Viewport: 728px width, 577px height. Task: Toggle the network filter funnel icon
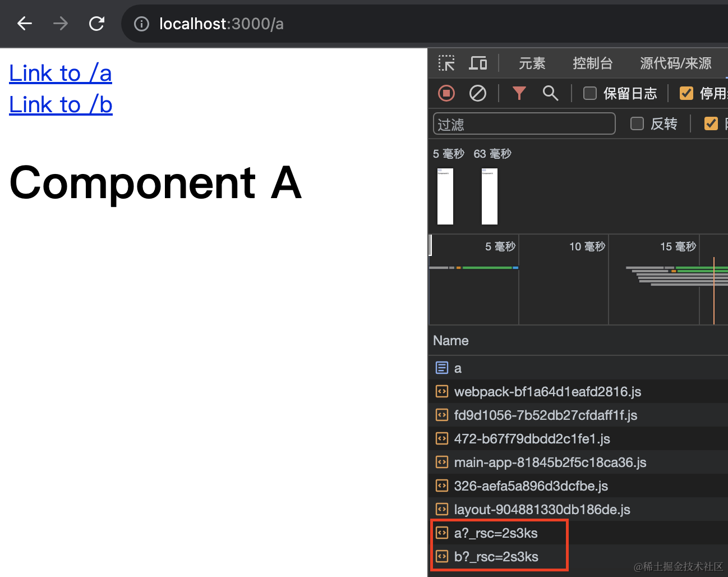[519, 93]
